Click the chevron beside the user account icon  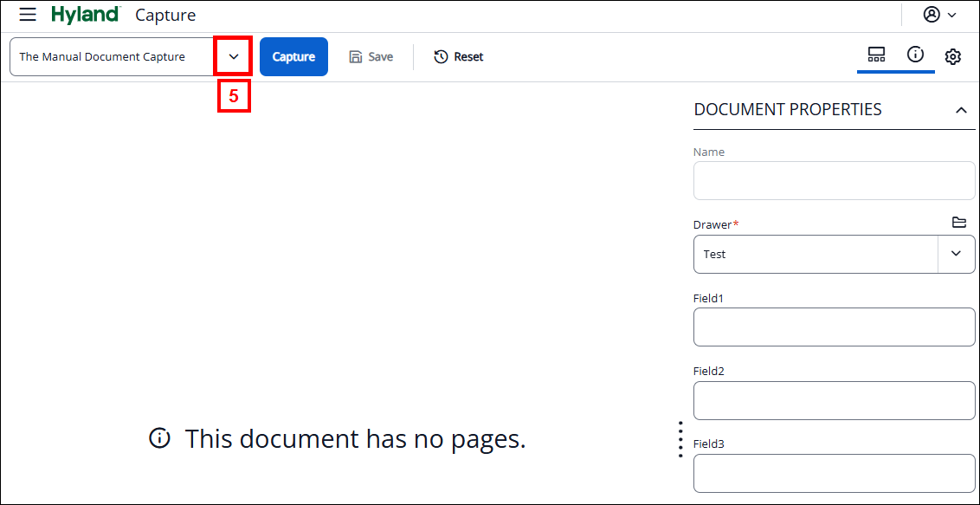tap(952, 15)
